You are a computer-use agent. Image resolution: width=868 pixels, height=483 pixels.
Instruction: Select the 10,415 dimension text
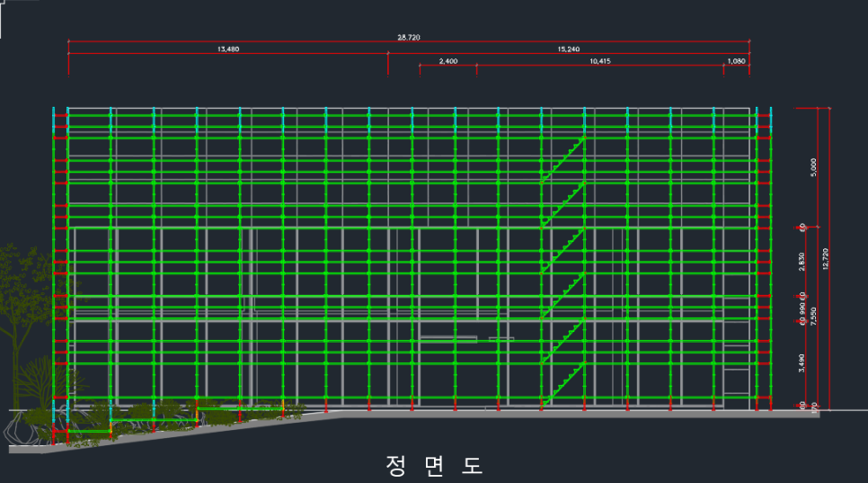coord(600,61)
